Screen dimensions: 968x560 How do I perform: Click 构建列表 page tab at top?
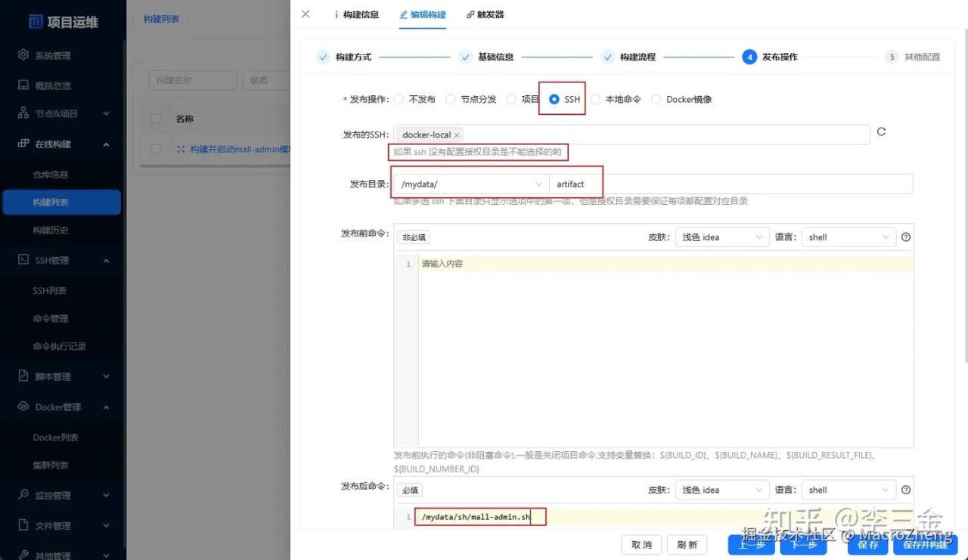coord(162,19)
